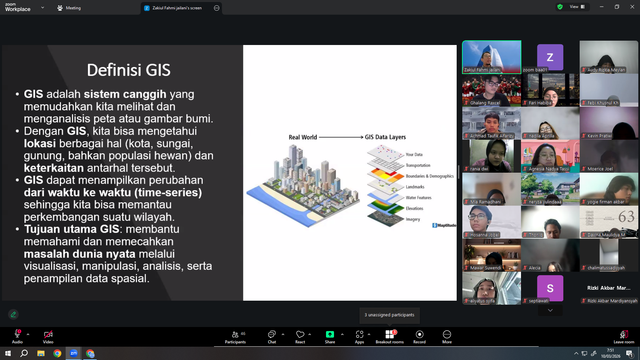
Task: Select zoom baa01 avatar tile
Action: 550,57
